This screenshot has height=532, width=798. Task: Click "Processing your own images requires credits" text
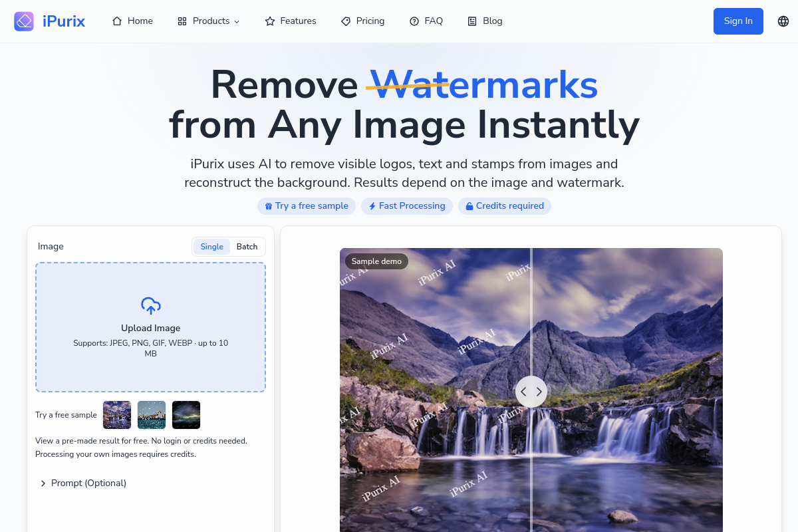pyautogui.click(x=116, y=455)
